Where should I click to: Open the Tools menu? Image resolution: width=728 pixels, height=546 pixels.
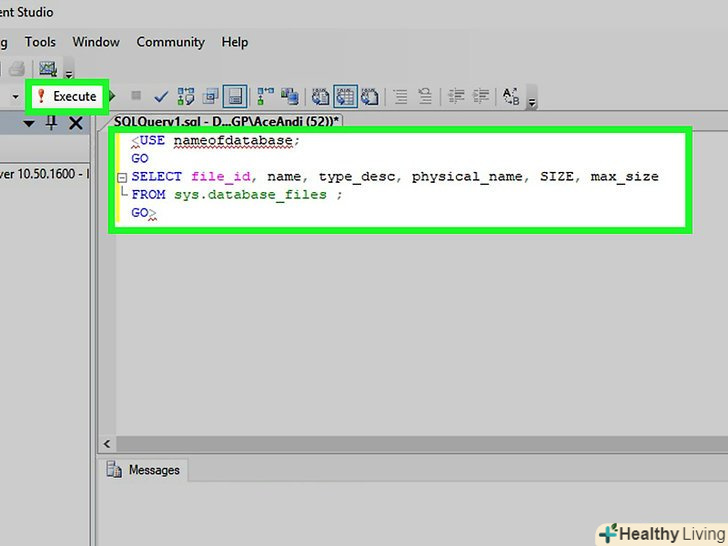40,42
